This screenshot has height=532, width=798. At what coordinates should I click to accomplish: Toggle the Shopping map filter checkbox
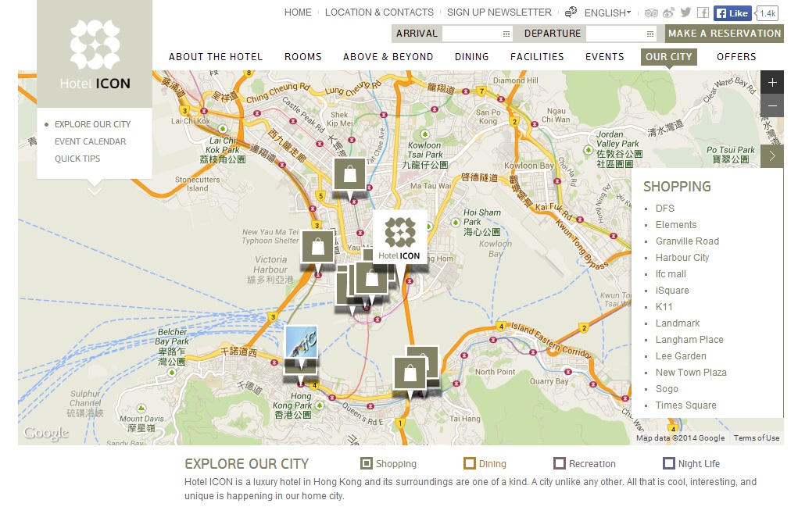pos(366,463)
